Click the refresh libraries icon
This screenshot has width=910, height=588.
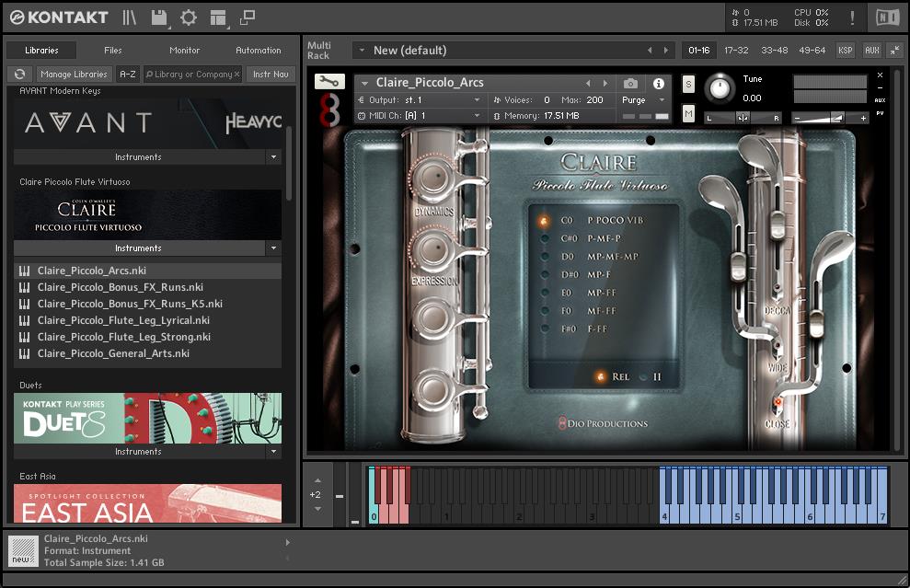click(x=19, y=75)
